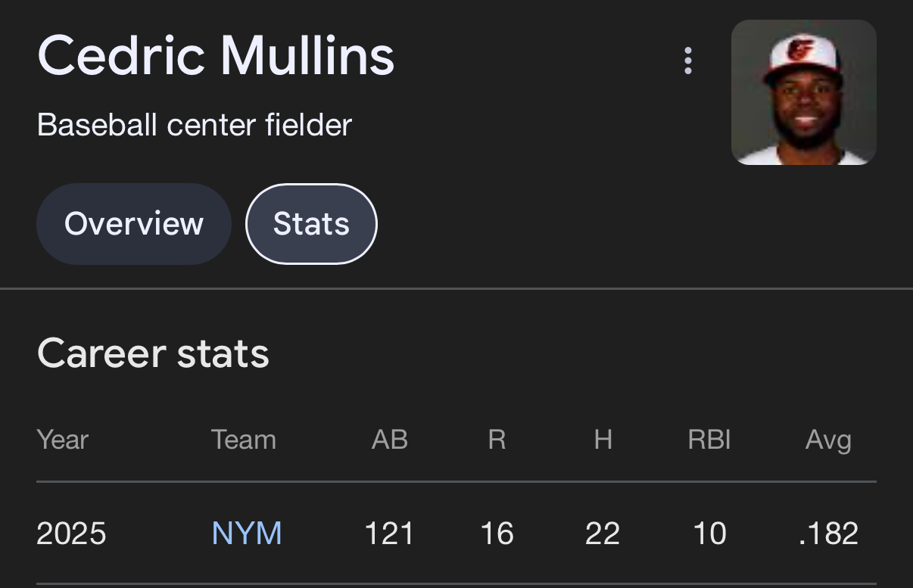Open the NYM team link
The height and width of the screenshot is (588, 913).
(x=247, y=534)
